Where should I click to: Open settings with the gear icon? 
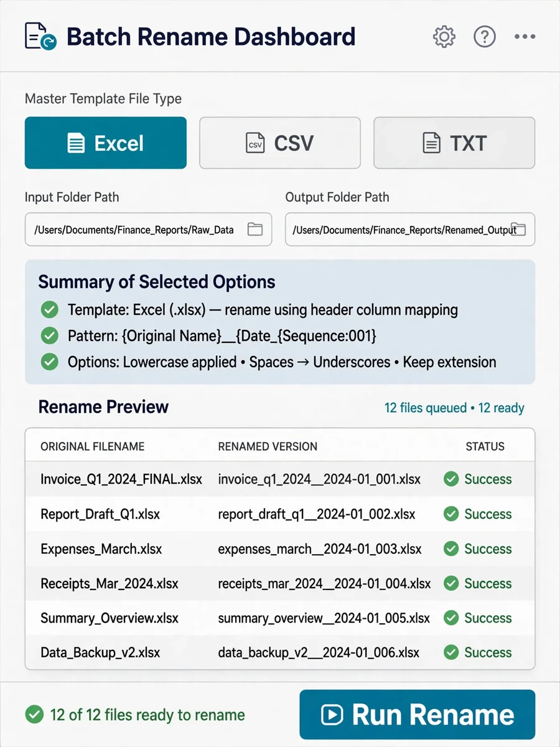pos(444,37)
